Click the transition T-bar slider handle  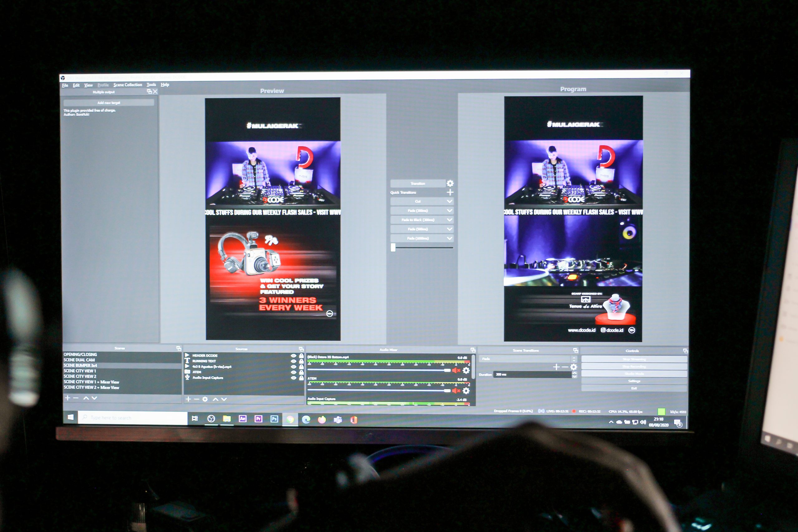393,247
